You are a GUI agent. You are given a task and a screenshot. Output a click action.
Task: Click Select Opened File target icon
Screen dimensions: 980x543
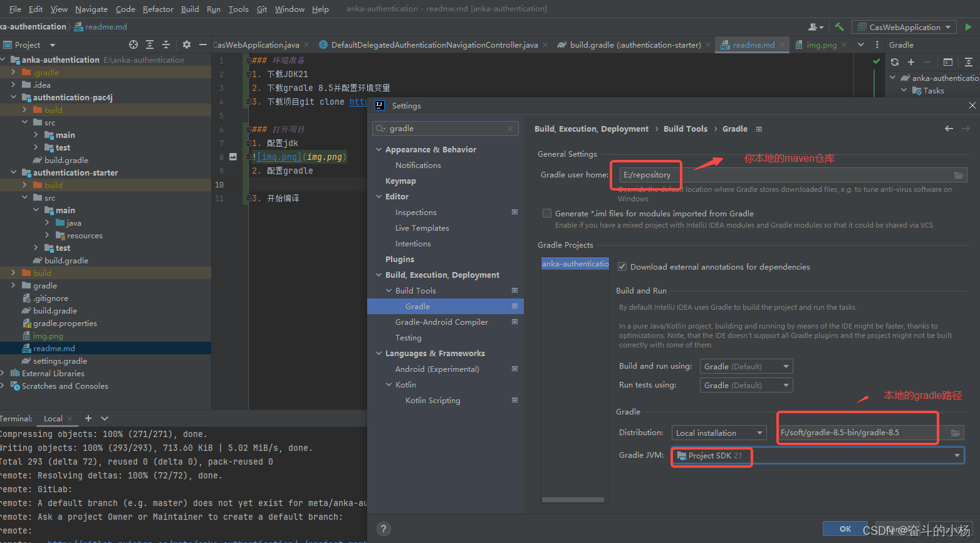point(133,45)
